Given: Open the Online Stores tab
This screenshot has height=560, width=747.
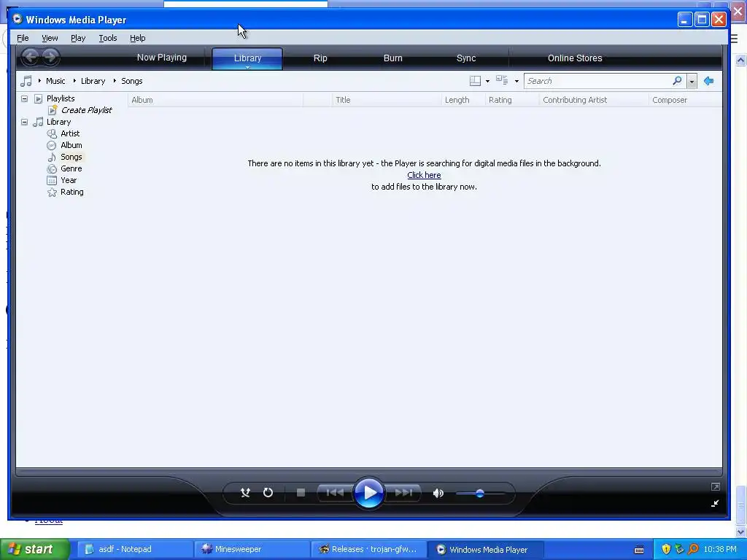Looking at the screenshot, I should [x=575, y=58].
